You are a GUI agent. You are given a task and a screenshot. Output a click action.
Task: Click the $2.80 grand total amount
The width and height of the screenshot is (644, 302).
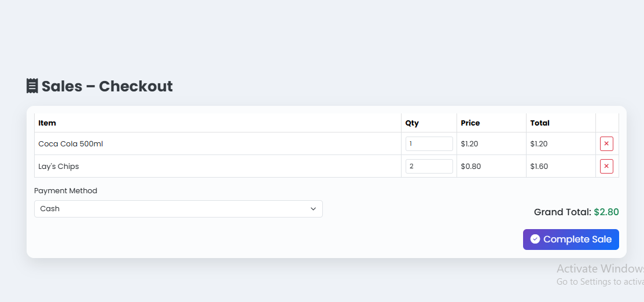coord(606,212)
